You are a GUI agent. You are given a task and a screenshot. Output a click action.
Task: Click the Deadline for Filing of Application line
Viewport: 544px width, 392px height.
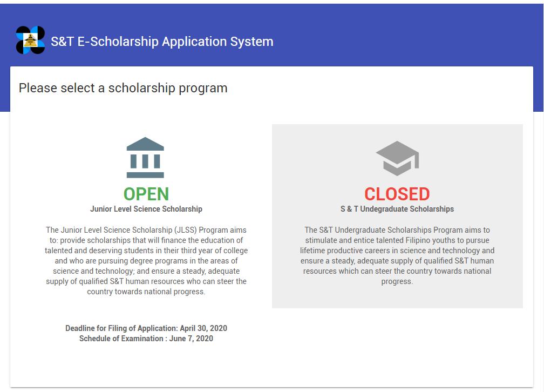pyautogui.click(x=146, y=328)
